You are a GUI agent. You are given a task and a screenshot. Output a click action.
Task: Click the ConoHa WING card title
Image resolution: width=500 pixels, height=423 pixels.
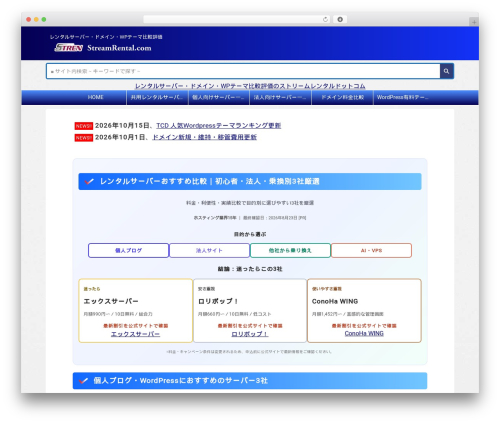(335, 301)
